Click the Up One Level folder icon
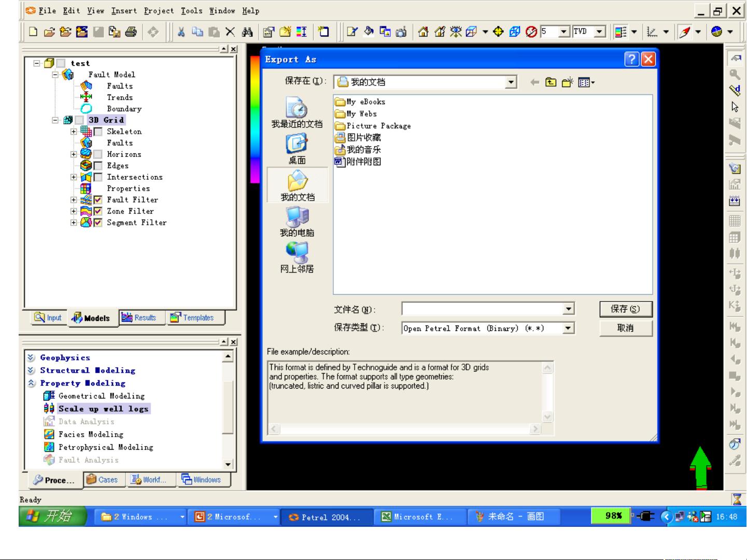Viewport: 747px width, 560px height. pos(551,82)
